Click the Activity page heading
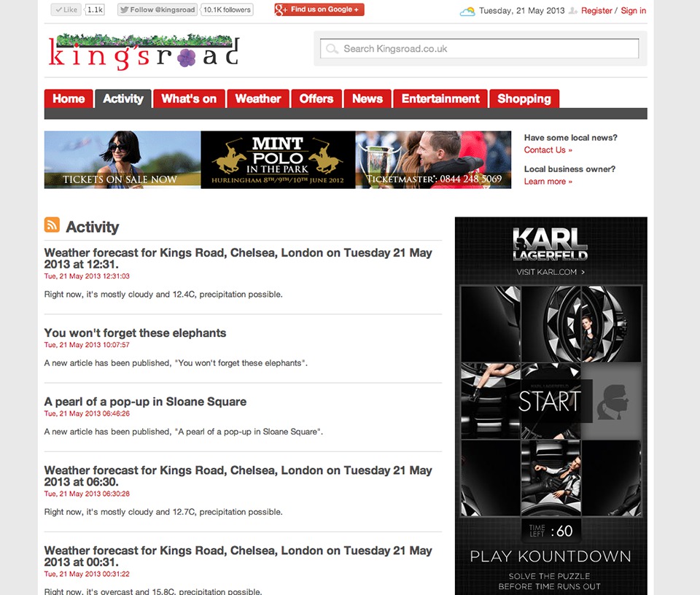Screen dimensions: 700x595 93,227
